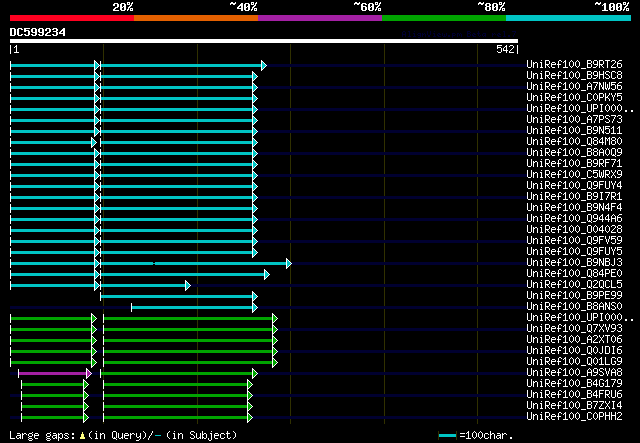Select the UniRef100_Q7XV93 label
The height and width of the screenshot is (443, 640).
(x=574, y=329)
